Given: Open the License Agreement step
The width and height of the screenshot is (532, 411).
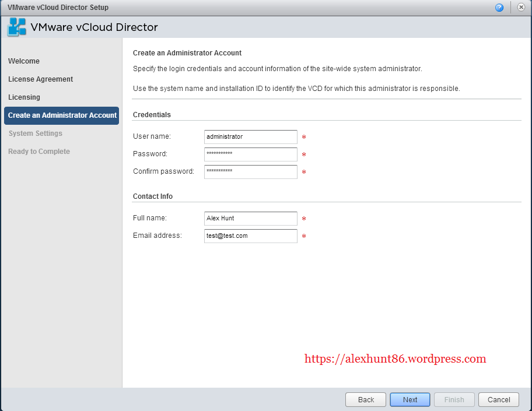Looking at the screenshot, I should click(x=41, y=79).
